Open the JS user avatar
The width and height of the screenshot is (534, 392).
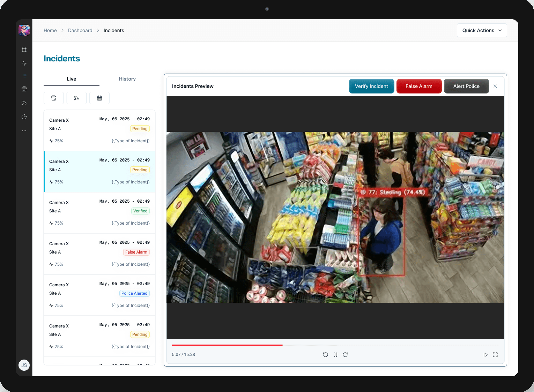24,365
